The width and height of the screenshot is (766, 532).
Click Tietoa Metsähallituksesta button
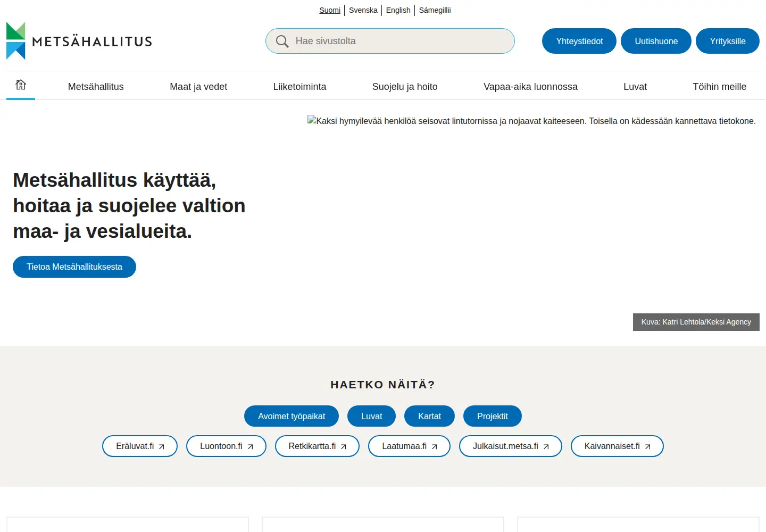pyautogui.click(x=74, y=267)
